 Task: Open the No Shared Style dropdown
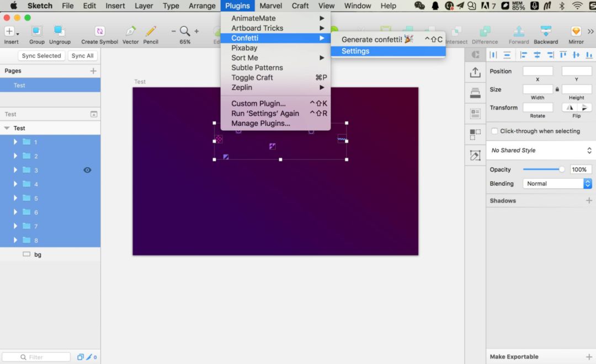pos(540,151)
